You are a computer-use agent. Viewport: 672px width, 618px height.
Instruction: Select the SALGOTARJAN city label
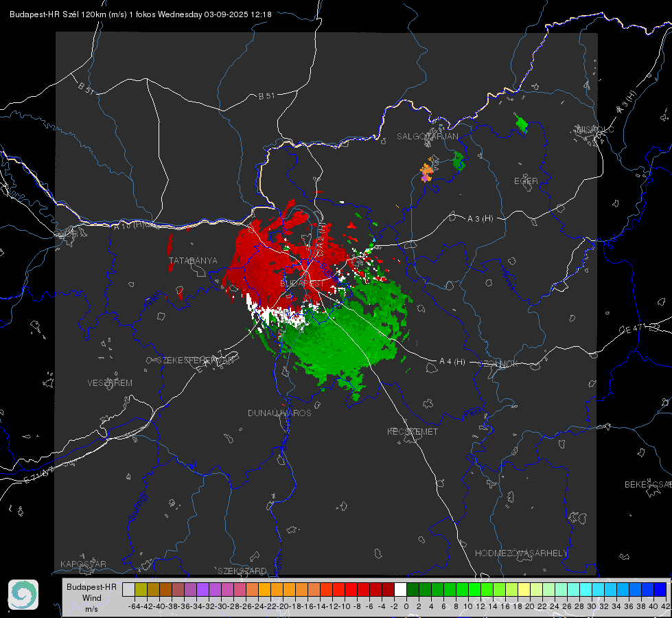(427, 137)
